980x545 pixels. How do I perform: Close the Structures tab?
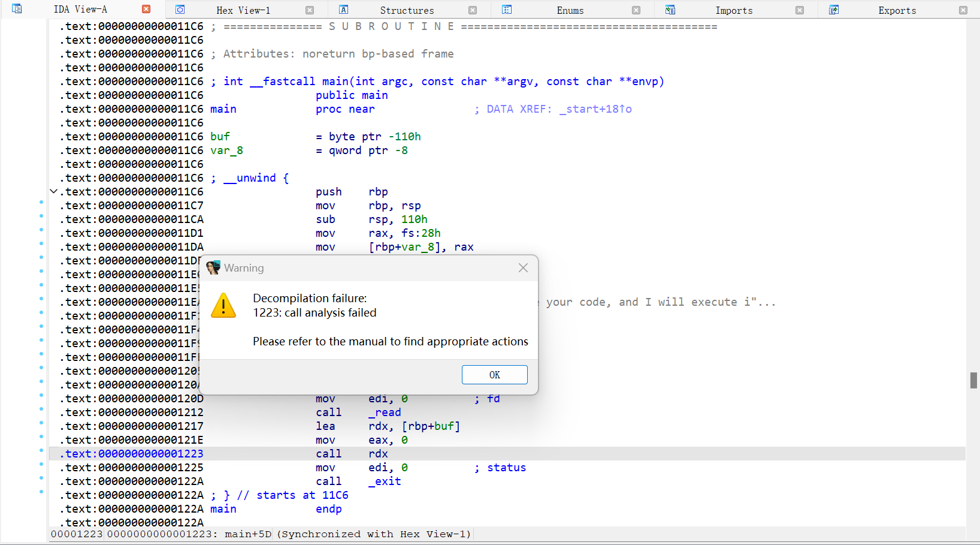(473, 10)
